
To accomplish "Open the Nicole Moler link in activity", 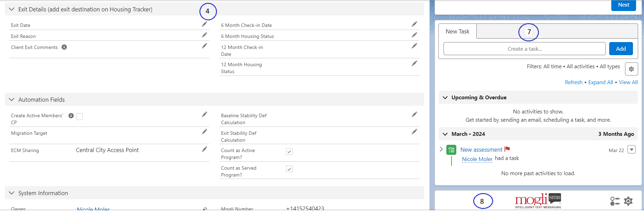I will (x=477, y=159).
